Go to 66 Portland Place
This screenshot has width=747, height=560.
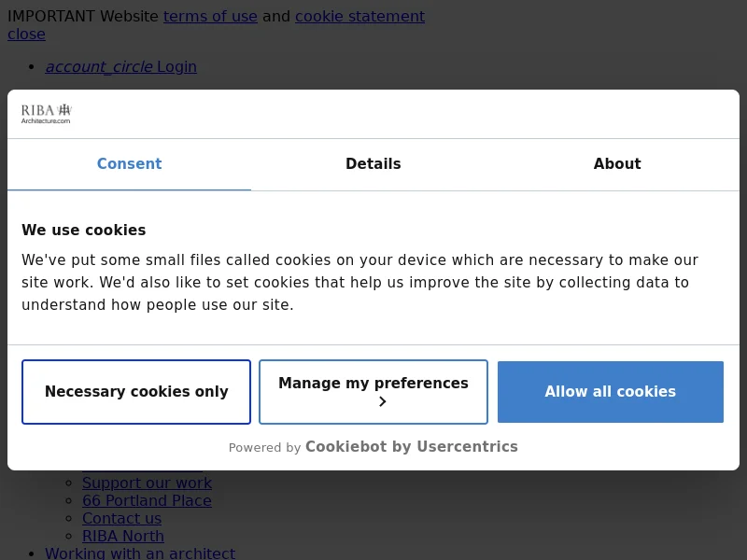click(147, 501)
